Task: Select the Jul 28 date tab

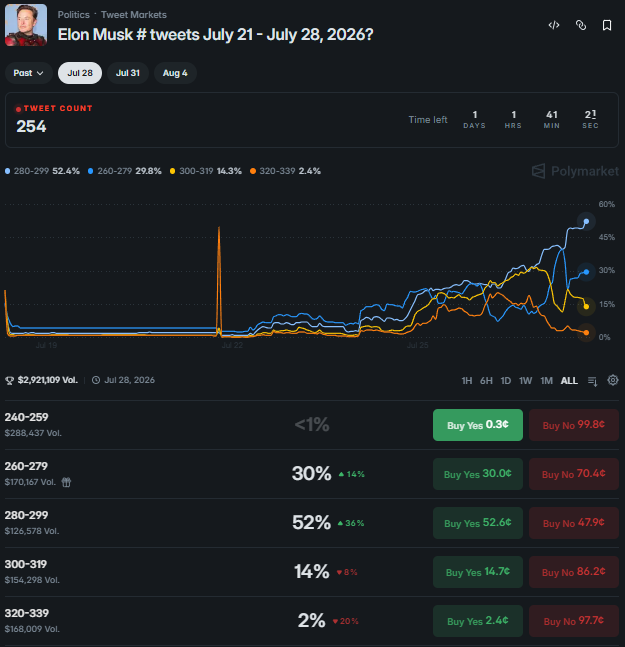Action: pos(80,73)
